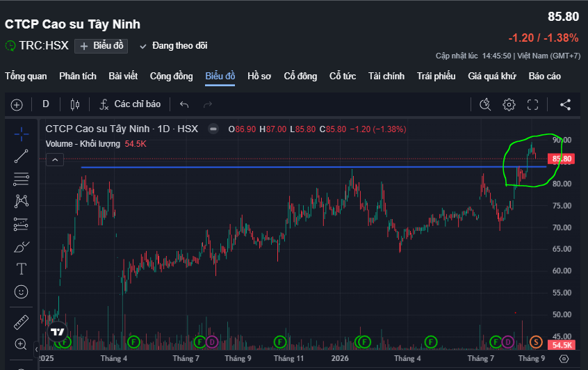Toggle the Đang theo dõi follow status
This screenshot has width=588, height=370.
173,46
